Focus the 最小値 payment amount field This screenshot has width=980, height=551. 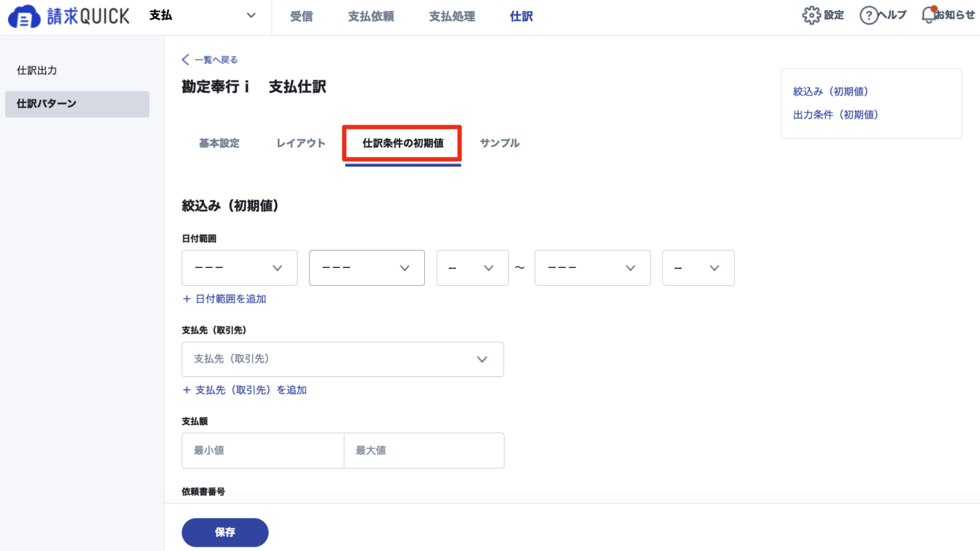coord(263,451)
